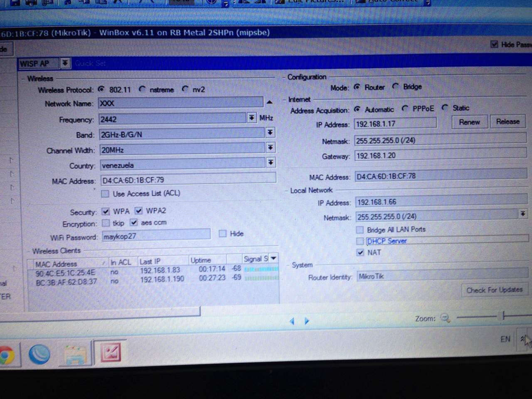Open the WISP AP Quick Set mode dropdown

tap(65, 63)
